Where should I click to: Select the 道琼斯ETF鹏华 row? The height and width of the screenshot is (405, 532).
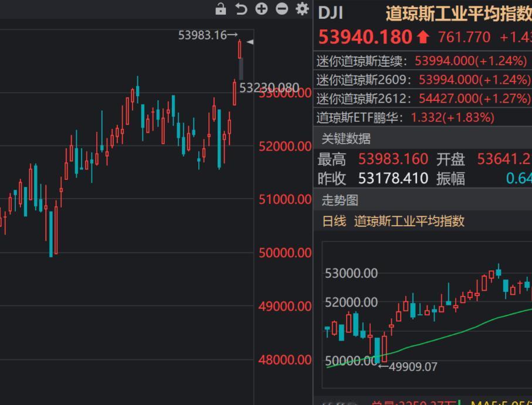pos(422,118)
